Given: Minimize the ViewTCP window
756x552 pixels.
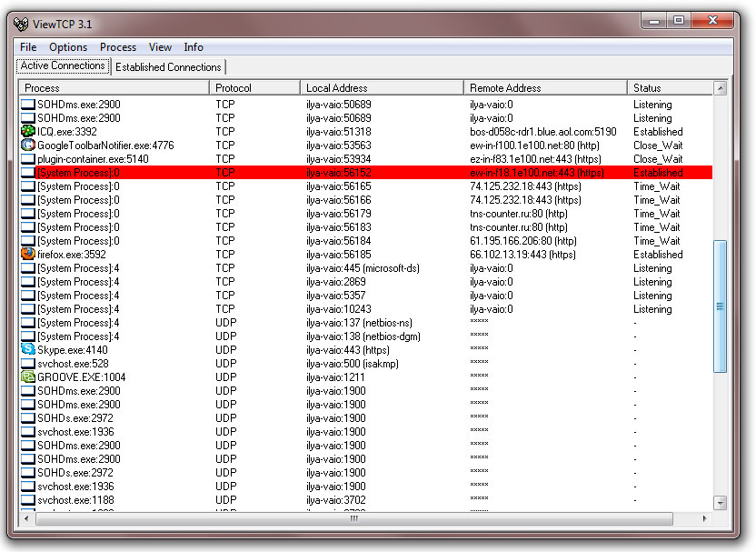Looking at the screenshot, I should (654, 21).
